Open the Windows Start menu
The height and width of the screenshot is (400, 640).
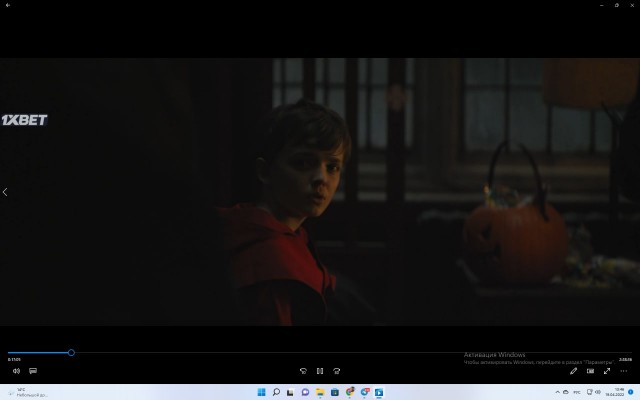[x=262, y=392]
